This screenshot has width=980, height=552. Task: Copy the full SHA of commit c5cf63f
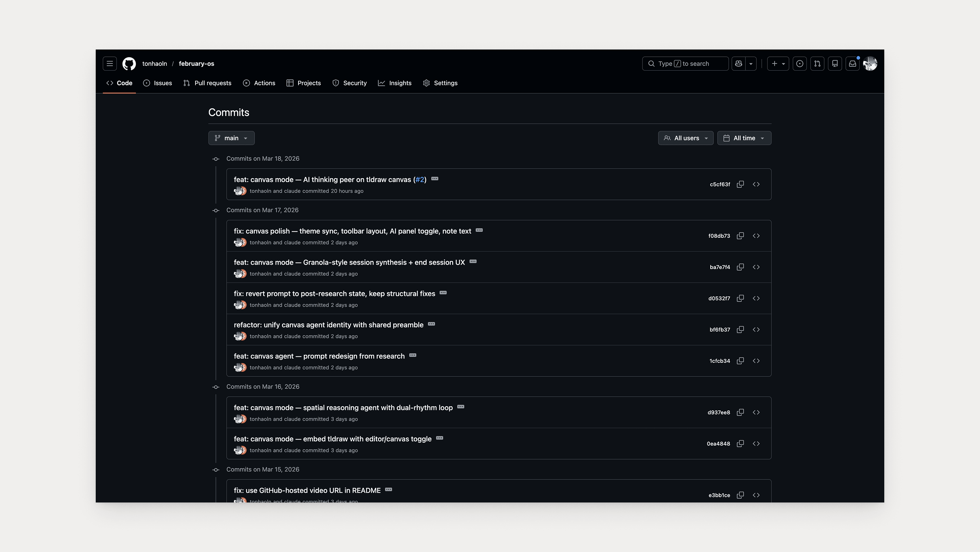coord(740,184)
